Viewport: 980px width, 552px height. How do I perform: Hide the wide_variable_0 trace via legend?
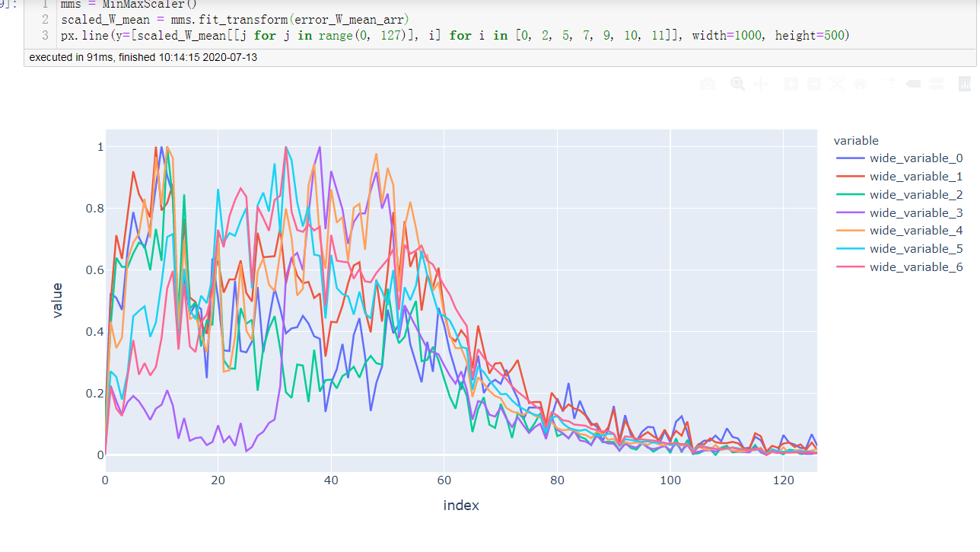(x=916, y=158)
